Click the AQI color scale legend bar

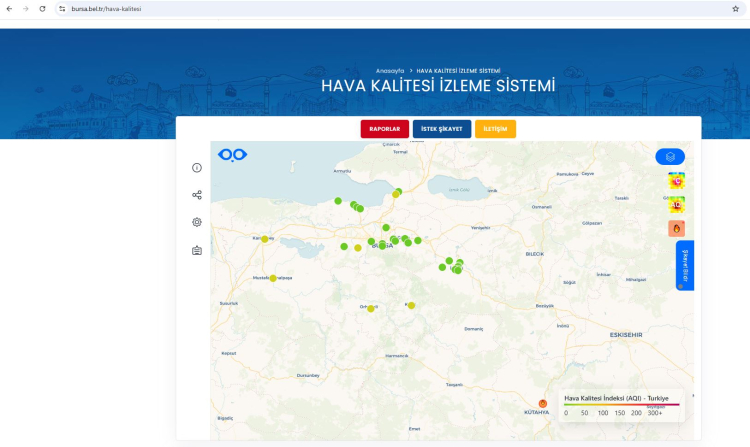[x=621, y=405]
